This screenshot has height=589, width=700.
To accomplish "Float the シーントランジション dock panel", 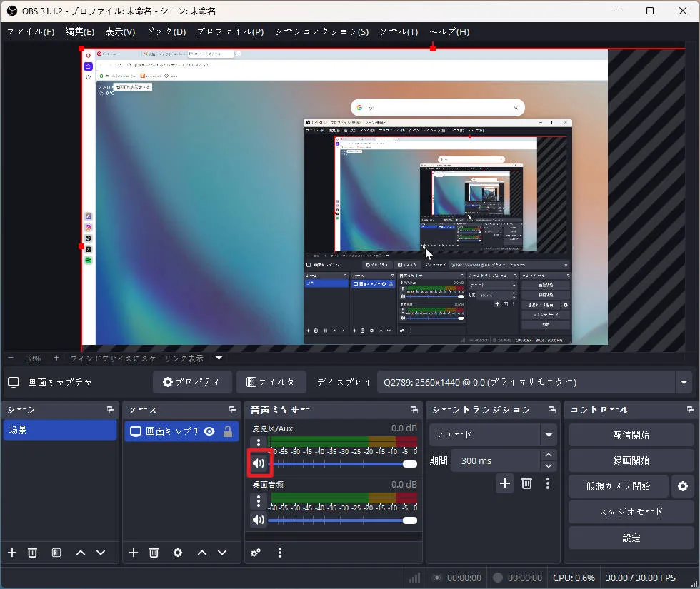I will (552, 410).
